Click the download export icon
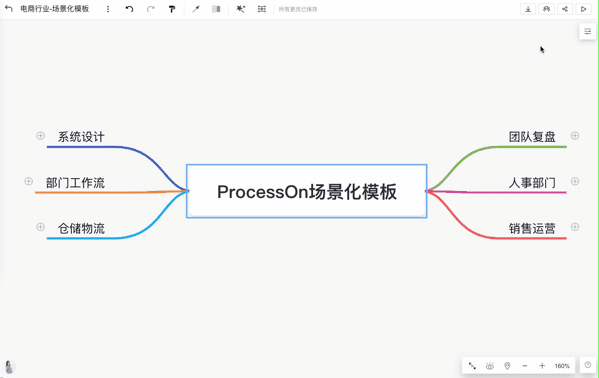This screenshot has height=378, width=599. click(x=528, y=9)
